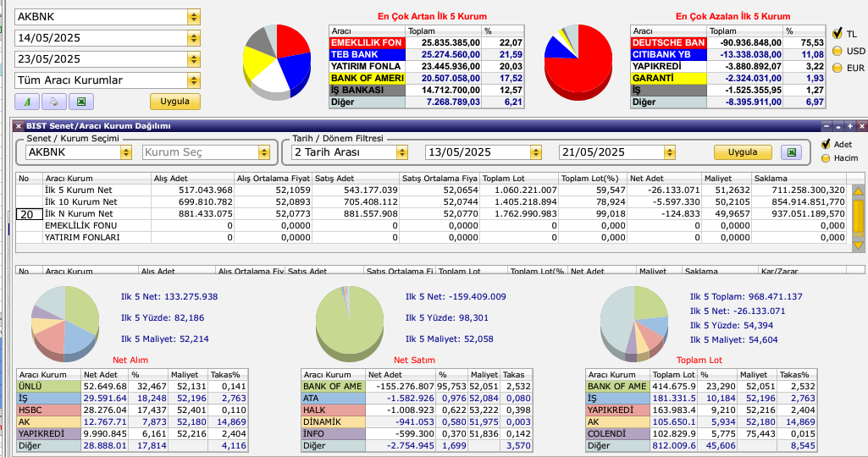Select the İlk N Kurum Net row label
This screenshot has width=868, height=457.
(x=79, y=214)
